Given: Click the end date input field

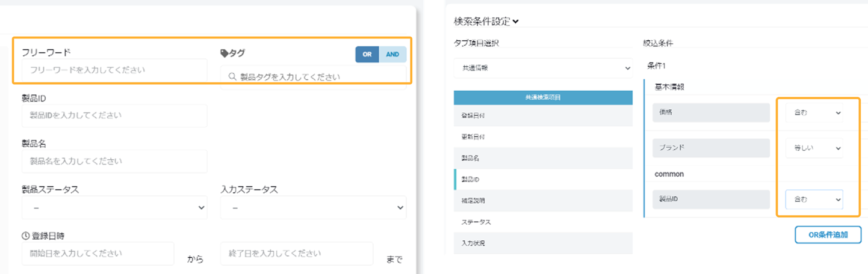Looking at the screenshot, I should [296, 254].
